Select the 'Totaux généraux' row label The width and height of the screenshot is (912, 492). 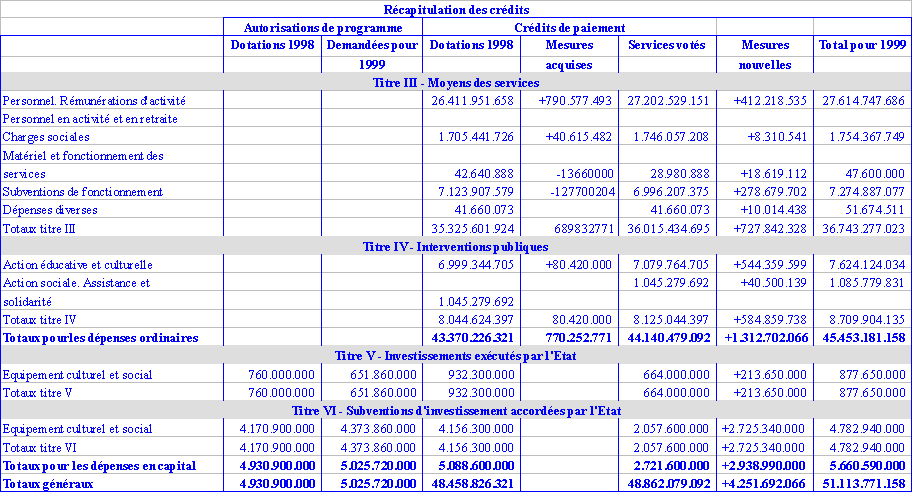[47, 484]
